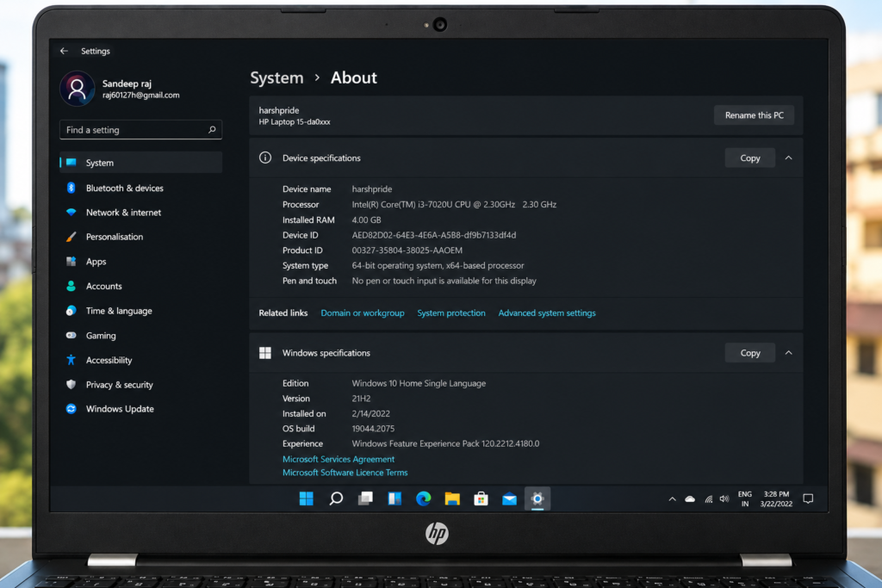Select the Product ID value 00327-35804-38025-AAOEM
This screenshot has height=588, width=882.
407,251
